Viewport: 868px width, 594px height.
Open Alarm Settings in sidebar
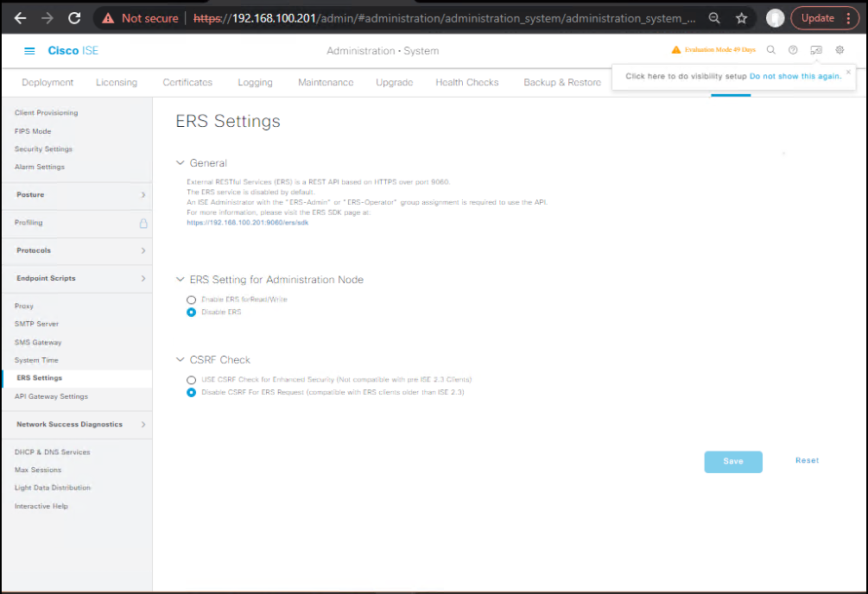coord(40,167)
